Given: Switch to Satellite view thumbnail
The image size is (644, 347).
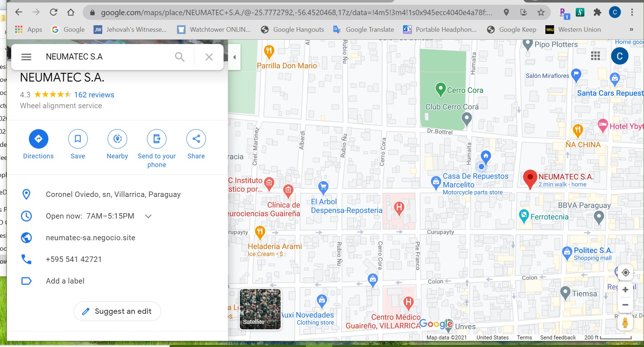Looking at the screenshot, I should click(260, 309).
